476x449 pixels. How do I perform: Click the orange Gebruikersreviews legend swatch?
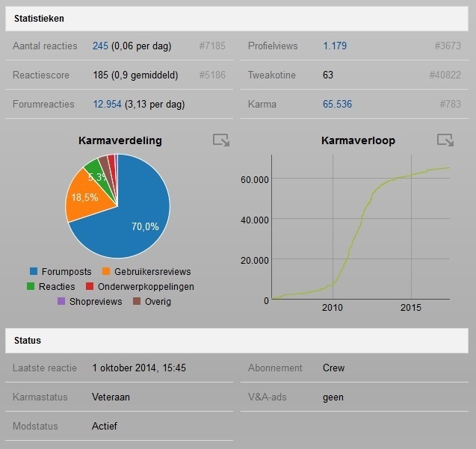pyautogui.click(x=106, y=271)
